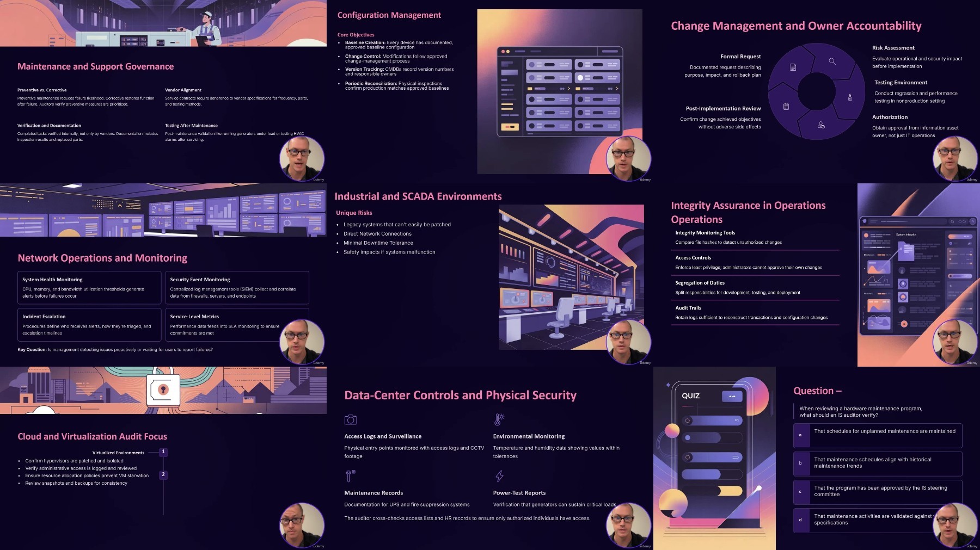Click the presenter webcam on the Change Management slide
The width and height of the screenshot is (980, 550).
(x=955, y=158)
